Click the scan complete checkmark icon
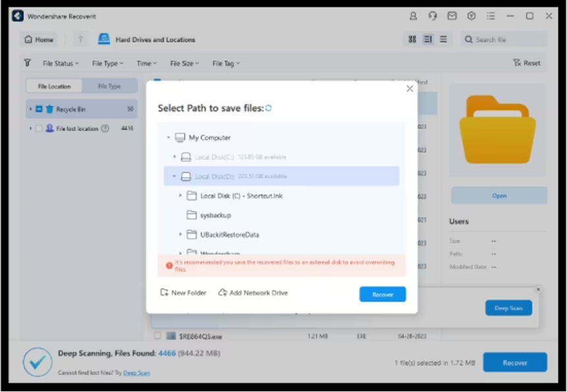The image size is (567, 392). coord(37,362)
